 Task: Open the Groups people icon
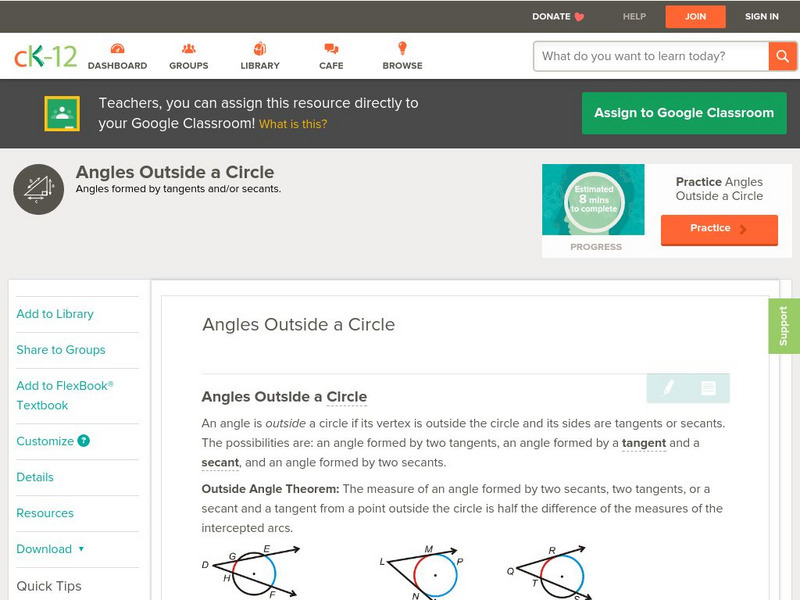coord(188,49)
